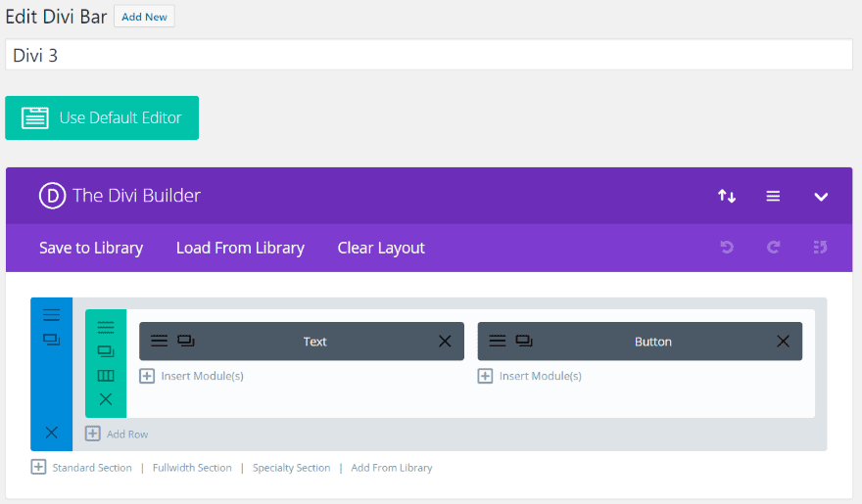Remove the Button module

tap(783, 342)
